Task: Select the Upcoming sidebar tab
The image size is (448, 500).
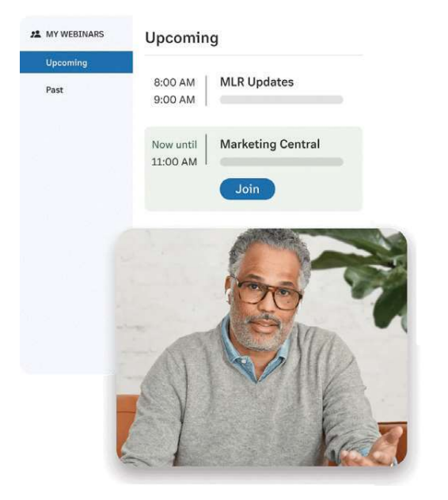Action: click(x=76, y=62)
